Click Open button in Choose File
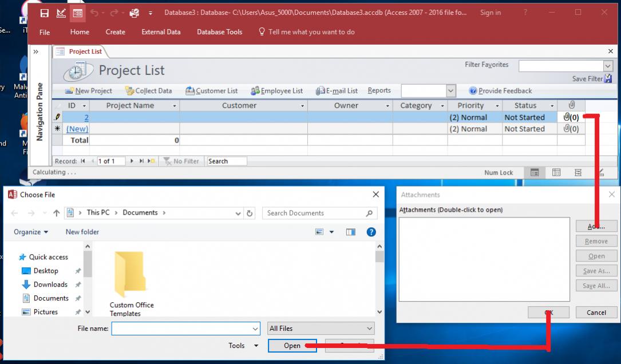The image size is (621, 364). 292,346
